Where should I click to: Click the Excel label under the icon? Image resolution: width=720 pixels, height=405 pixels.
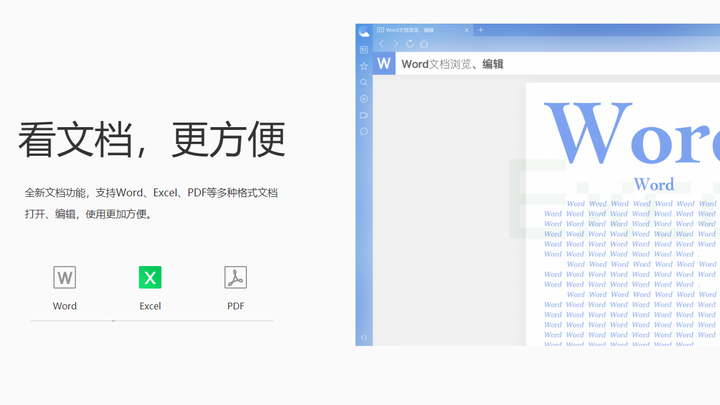pyautogui.click(x=150, y=306)
